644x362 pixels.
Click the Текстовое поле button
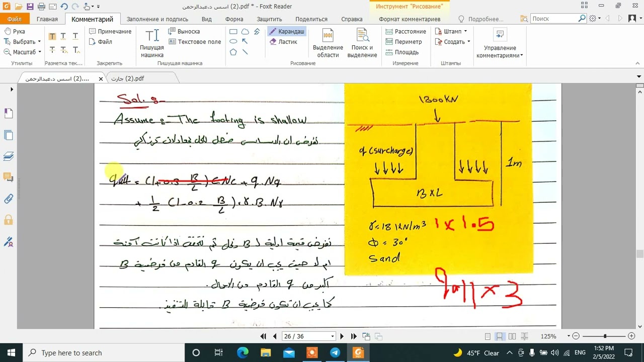click(195, 42)
